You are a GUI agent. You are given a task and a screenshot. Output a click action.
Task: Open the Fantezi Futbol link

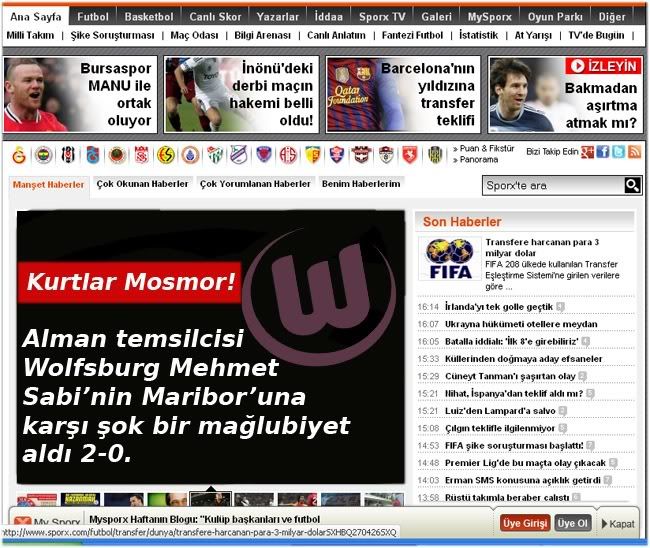pyautogui.click(x=412, y=35)
